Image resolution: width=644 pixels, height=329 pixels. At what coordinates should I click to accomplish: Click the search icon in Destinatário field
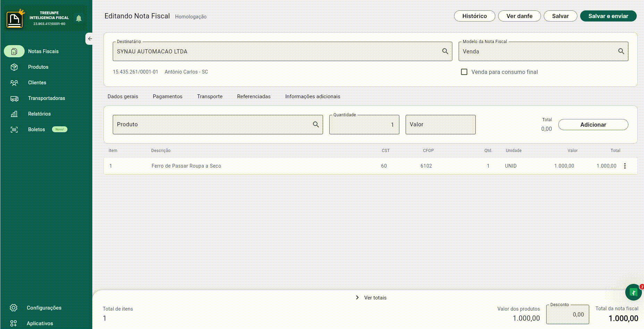445,51
